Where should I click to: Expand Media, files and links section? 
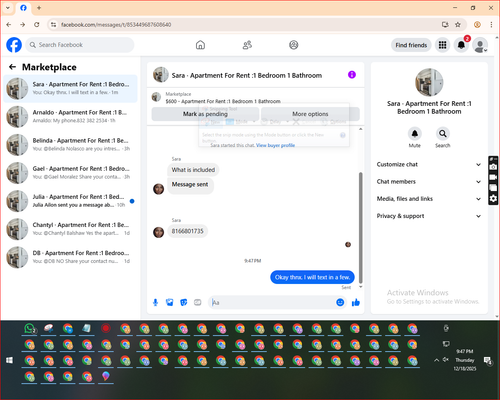(429, 199)
